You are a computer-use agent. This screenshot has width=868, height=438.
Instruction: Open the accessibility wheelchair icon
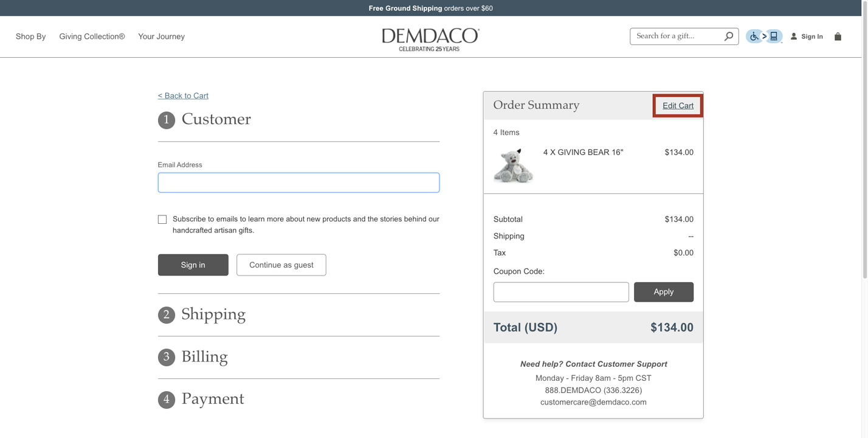[x=754, y=36]
